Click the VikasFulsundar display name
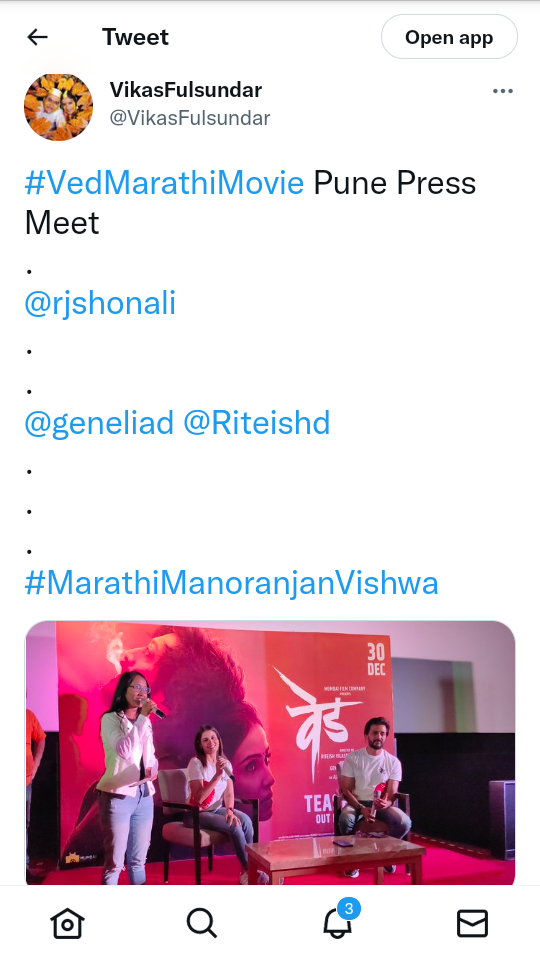 (x=186, y=90)
